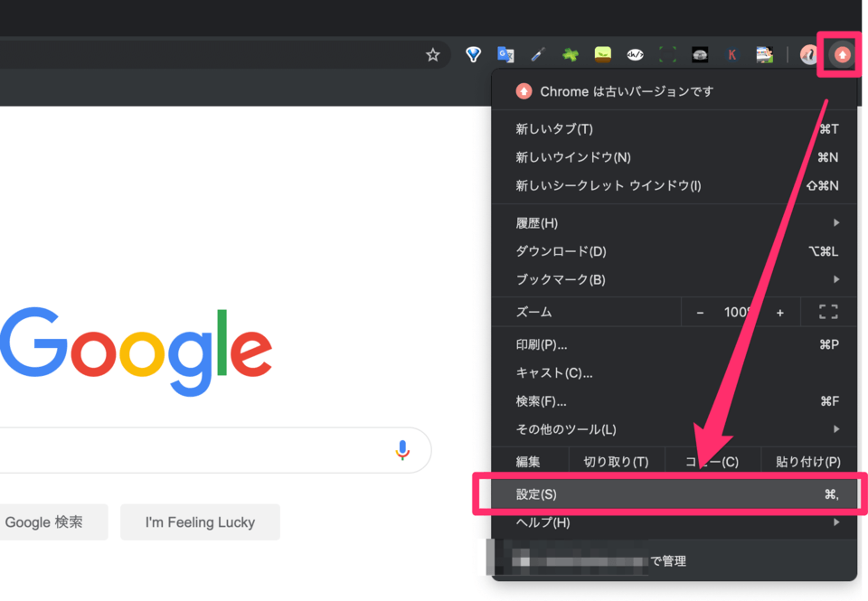Viewport: 868px width, 601px height.
Task: Click the camera extension icon in toolbar
Action: (x=699, y=54)
